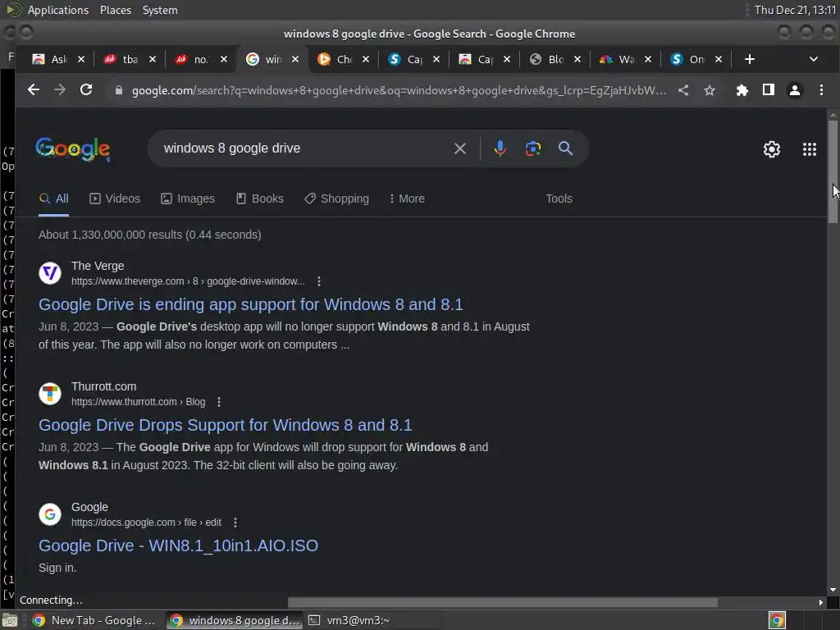840x630 pixels.
Task: Start voice search with the microphone icon
Action: [500, 148]
